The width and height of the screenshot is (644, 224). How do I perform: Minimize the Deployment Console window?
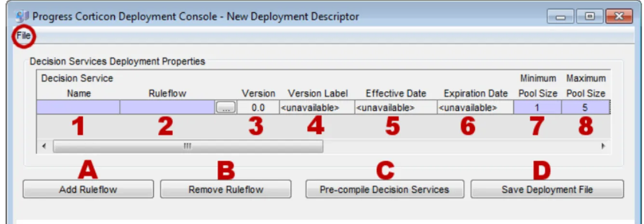561,17
